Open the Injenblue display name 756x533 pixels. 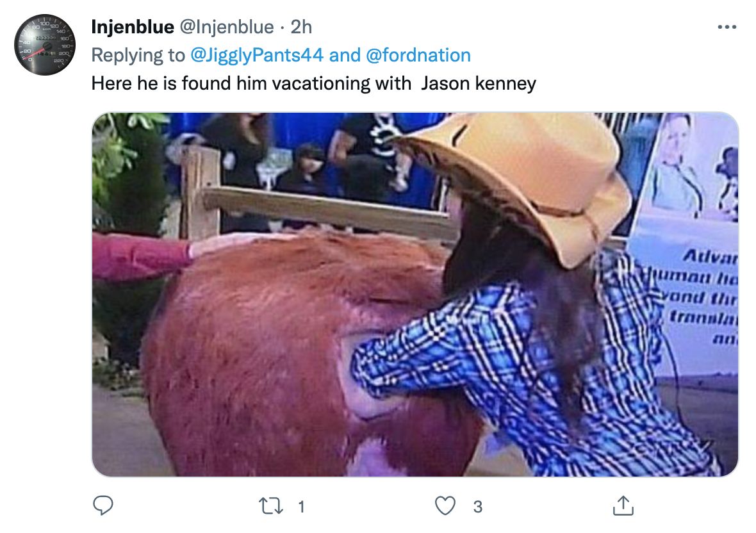pos(133,27)
